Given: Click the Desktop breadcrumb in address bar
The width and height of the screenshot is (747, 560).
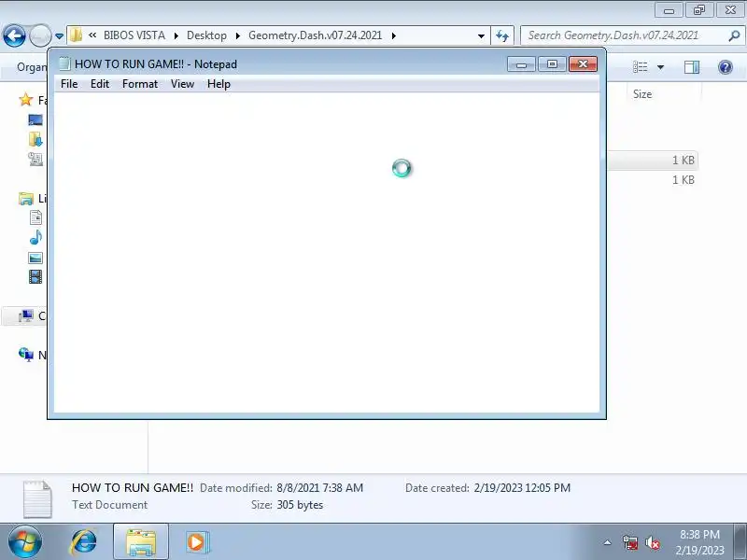Looking at the screenshot, I should [x=206, y=35].
